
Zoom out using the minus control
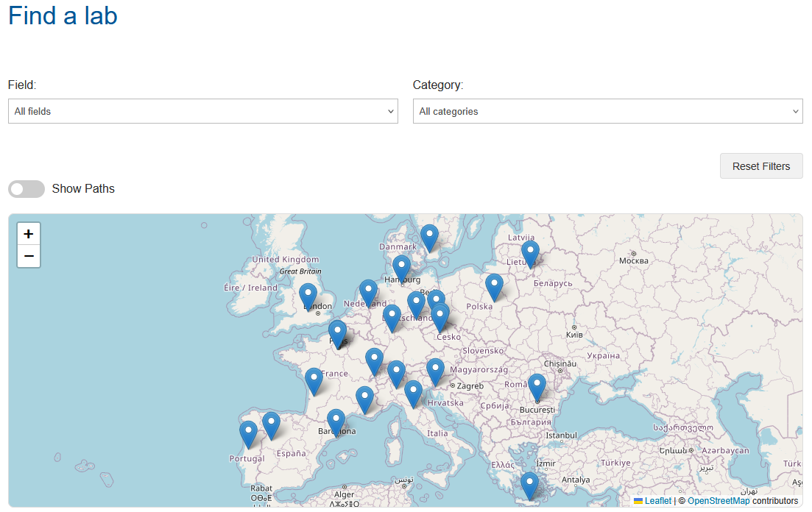(x=28, y=256)
